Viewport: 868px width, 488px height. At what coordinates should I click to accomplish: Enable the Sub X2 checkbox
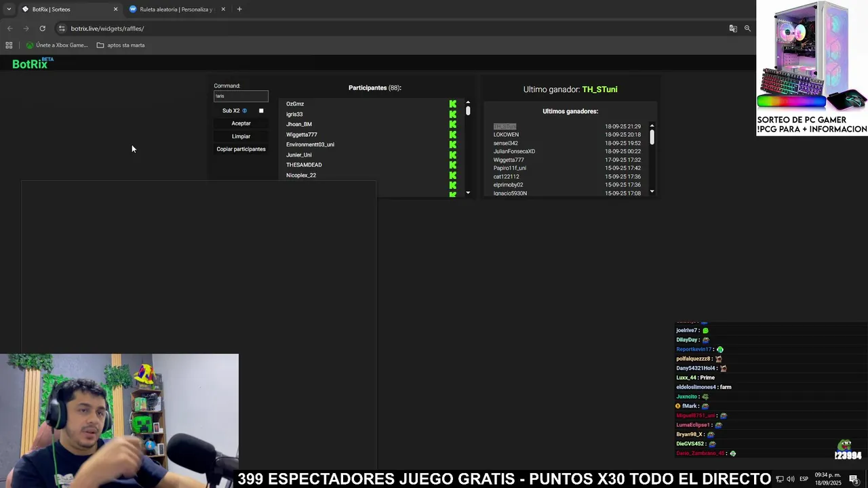coord(261,110)
